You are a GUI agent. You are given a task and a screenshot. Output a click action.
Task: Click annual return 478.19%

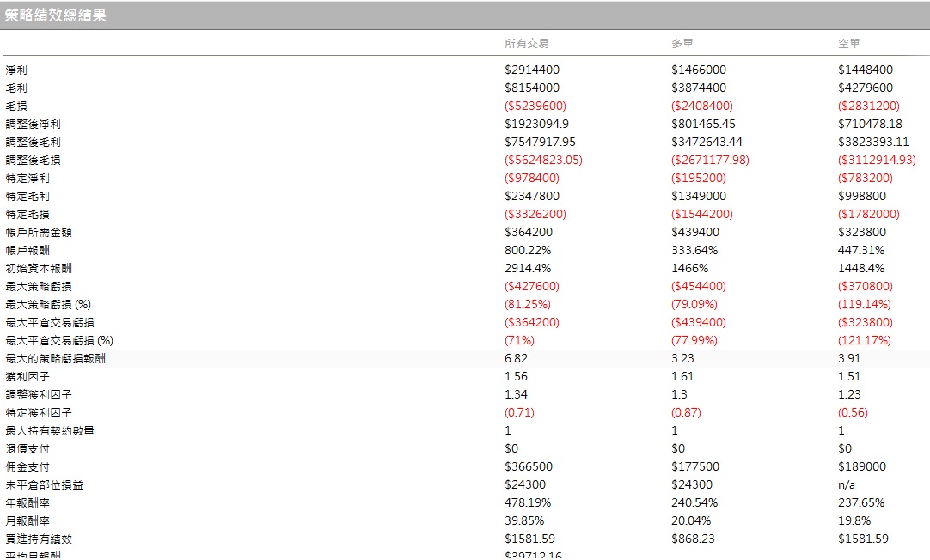pos(528,503)
